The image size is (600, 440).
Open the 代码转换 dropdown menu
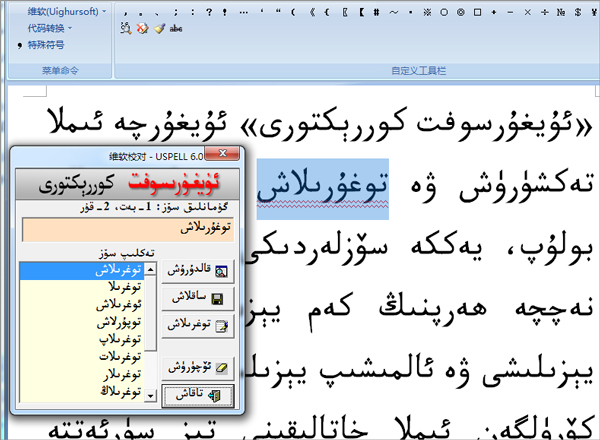[49, 28]
